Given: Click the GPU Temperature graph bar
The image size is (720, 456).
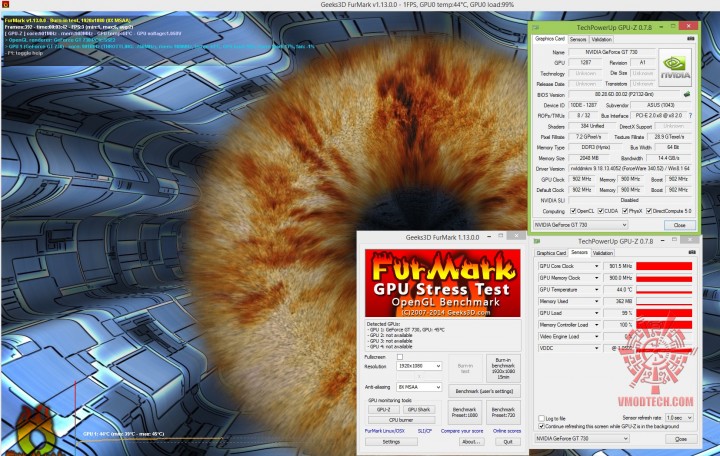Looking at the screenshot, I should [x=664, y=290].
